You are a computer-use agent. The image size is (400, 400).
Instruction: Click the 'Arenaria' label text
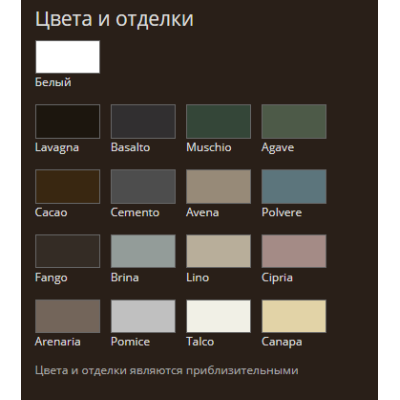[x=58, y=342]
